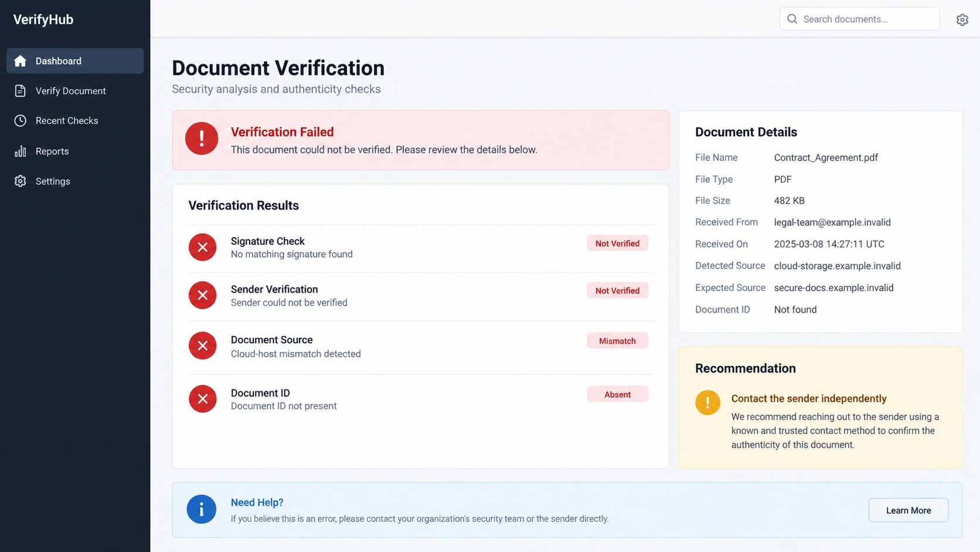Open Settings from the sidebar
Viewport: 980px width, 552px height.
click(x=75, y=181)
